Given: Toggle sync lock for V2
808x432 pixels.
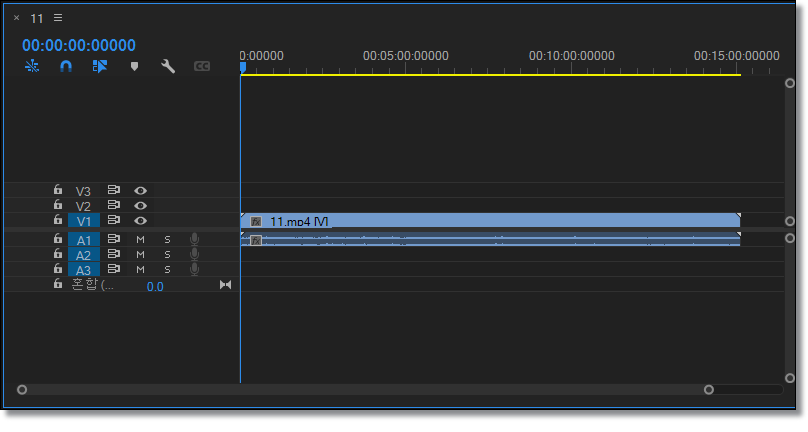Looking at the screenshot, I should [x=114, y=205].
